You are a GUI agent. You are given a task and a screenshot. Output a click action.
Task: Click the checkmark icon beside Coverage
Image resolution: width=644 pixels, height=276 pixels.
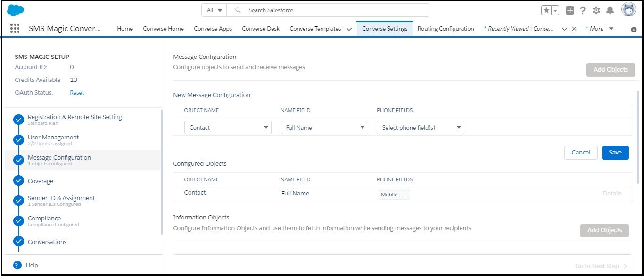click(x=18, y=180)
